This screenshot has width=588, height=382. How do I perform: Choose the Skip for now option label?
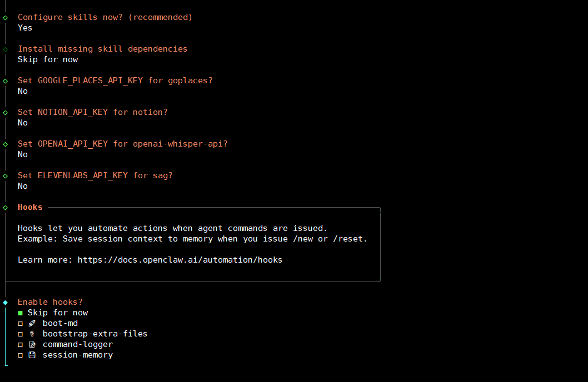[x=58, y=313]
